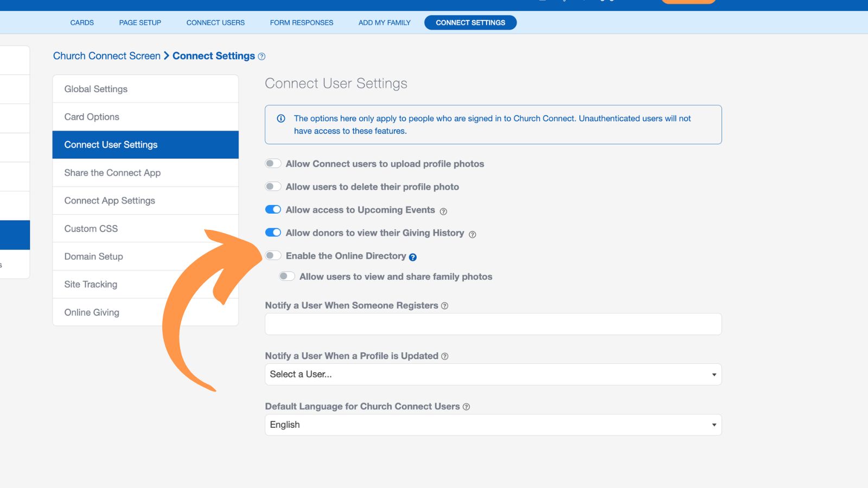The height and width of the screenshot is (488, 868).
Task: Open Online Giving in settings sidebar
Action: click(x=92, y=312)
